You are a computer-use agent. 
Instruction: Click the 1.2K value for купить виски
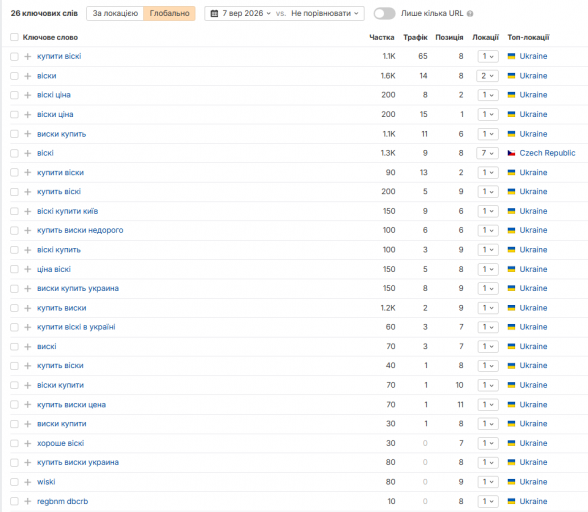pyautogui.click(x=388, y=308)
